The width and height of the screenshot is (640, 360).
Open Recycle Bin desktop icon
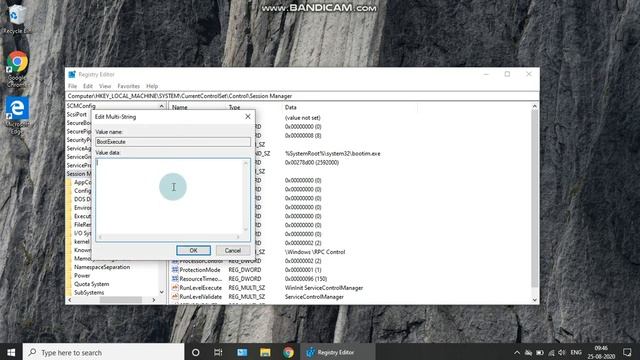pos(17,19)
